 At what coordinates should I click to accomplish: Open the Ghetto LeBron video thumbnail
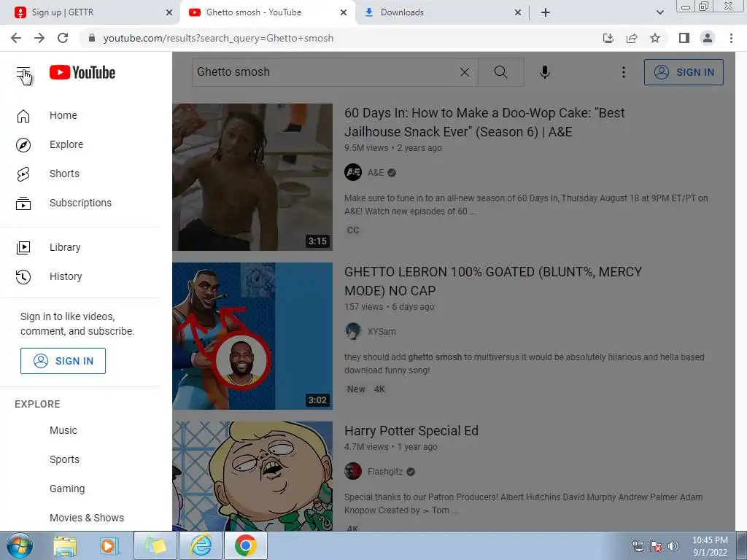click(x=252, y=336)
